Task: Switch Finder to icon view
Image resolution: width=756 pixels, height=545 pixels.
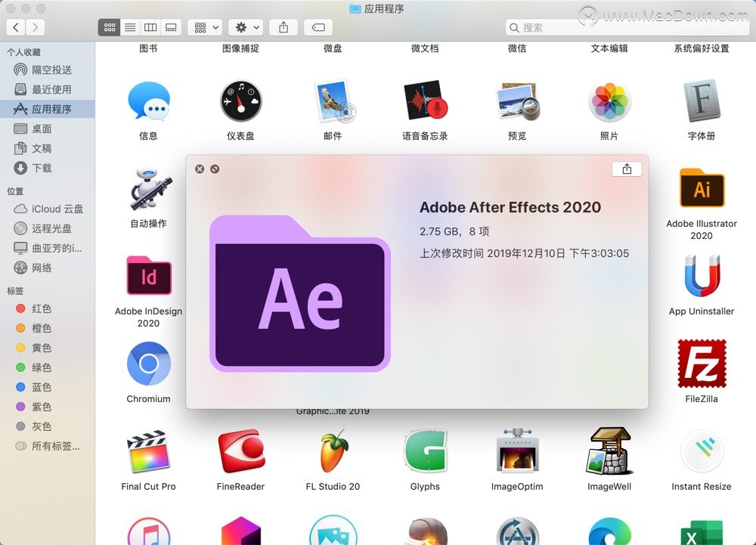Action: pyautogui.click(x=110, y=27)
